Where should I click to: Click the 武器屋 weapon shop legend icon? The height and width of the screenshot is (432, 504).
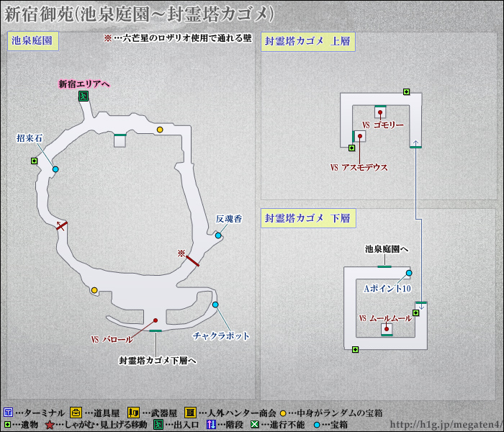[x=133, y=413]
